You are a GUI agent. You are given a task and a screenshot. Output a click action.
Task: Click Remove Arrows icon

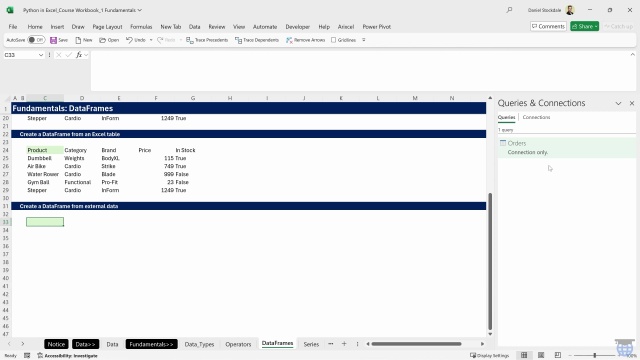(289, 40)
